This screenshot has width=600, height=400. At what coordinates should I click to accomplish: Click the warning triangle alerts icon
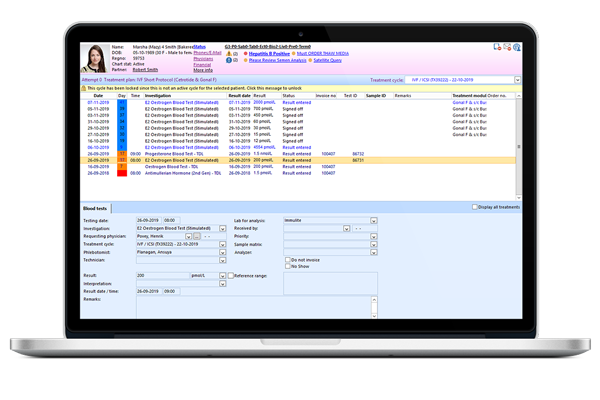pos(229,54)
